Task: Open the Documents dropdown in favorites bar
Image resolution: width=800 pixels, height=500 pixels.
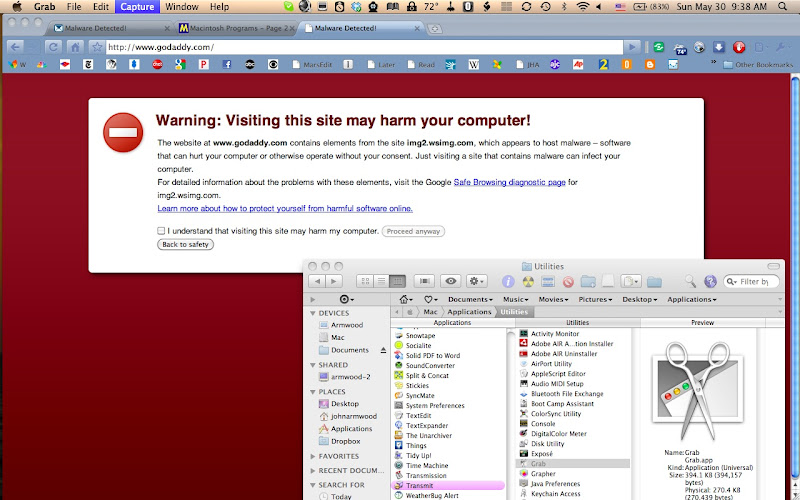Action: click(x=470, y=299)
